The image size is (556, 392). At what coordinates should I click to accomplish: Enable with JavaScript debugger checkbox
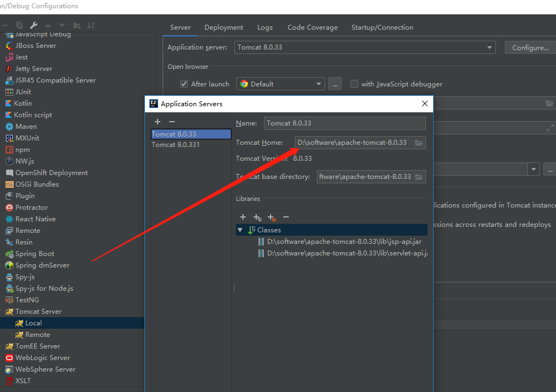354,84
